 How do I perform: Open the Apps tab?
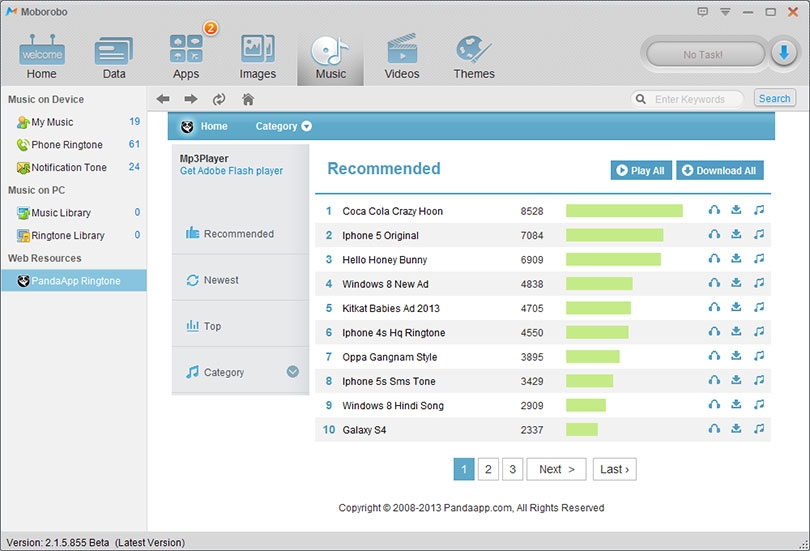pos(186,57)
